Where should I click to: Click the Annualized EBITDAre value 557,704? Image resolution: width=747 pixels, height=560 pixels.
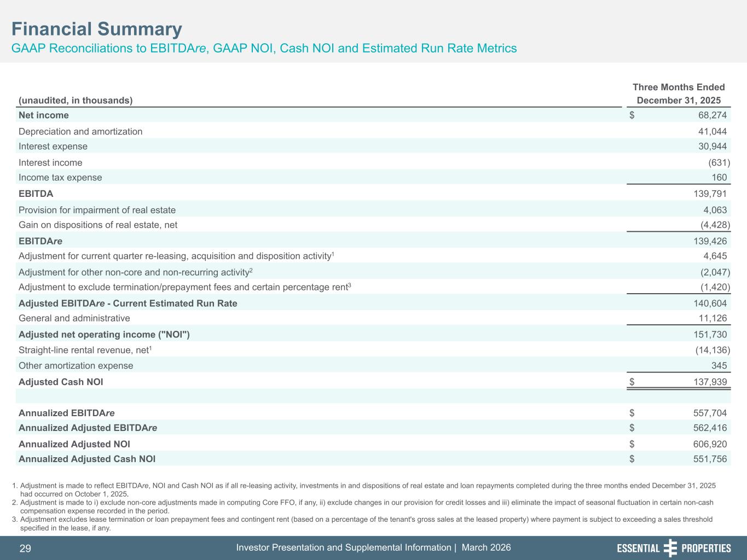[x=710, y=413]
